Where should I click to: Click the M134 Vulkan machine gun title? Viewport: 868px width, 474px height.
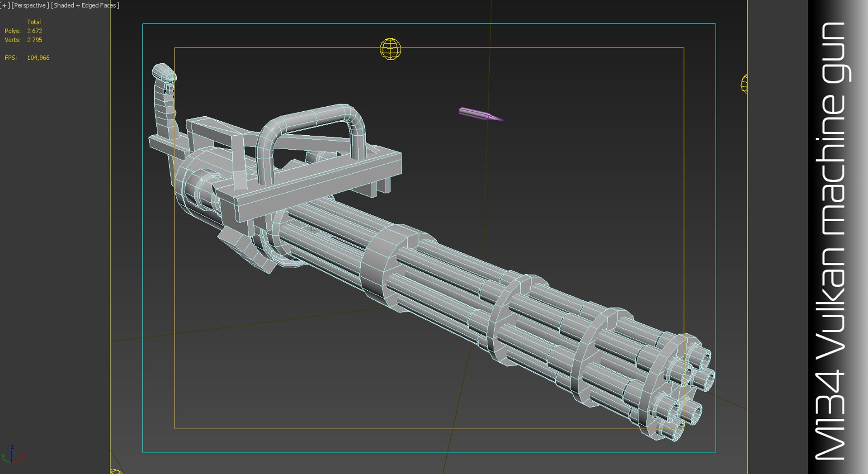(833, 241)
